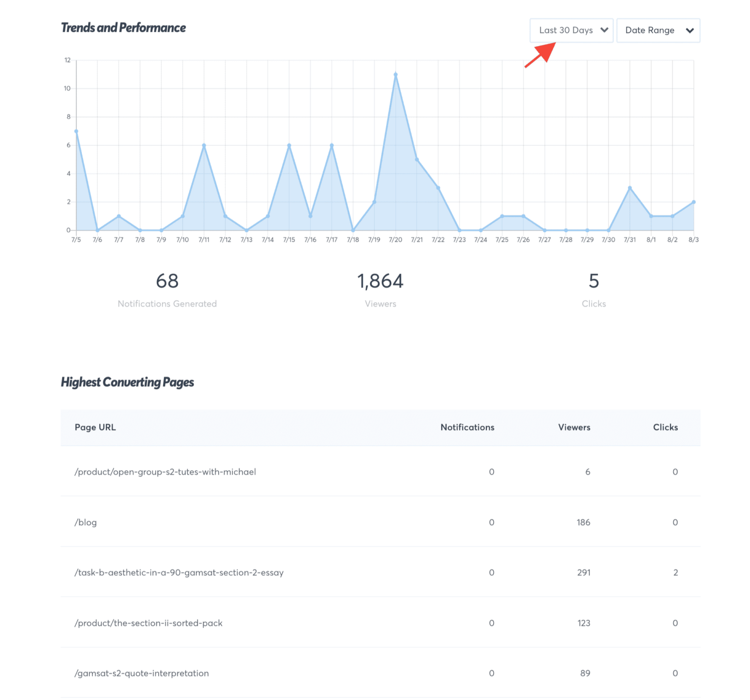The height and width of the screenshot is (700, 750).
Task: Open the /task-b-aesthetic-in-a-90-gamsat-section-2-essay link
Action: (179, 573)
